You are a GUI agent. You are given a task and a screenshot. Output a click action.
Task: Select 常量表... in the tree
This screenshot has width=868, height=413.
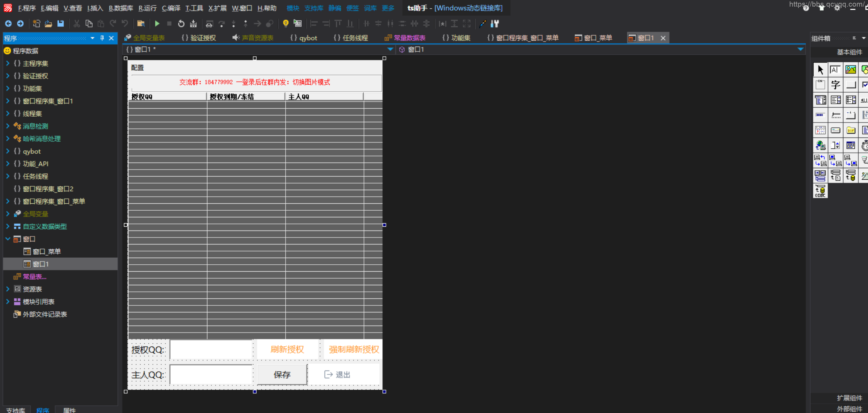pos(34,276)
